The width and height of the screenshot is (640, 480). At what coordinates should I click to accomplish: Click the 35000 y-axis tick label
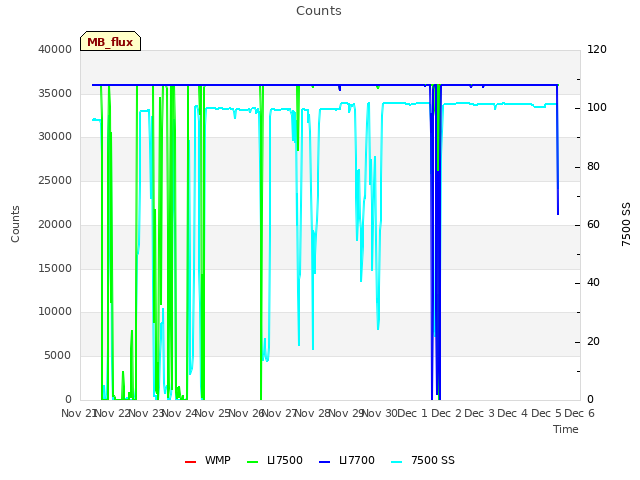(55, 93)
